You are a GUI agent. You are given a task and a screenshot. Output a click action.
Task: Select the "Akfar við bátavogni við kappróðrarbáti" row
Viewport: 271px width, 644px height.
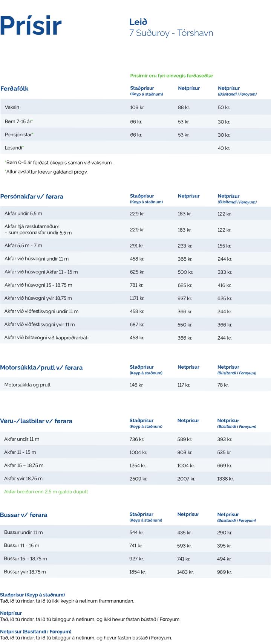[x=46, y=337]
